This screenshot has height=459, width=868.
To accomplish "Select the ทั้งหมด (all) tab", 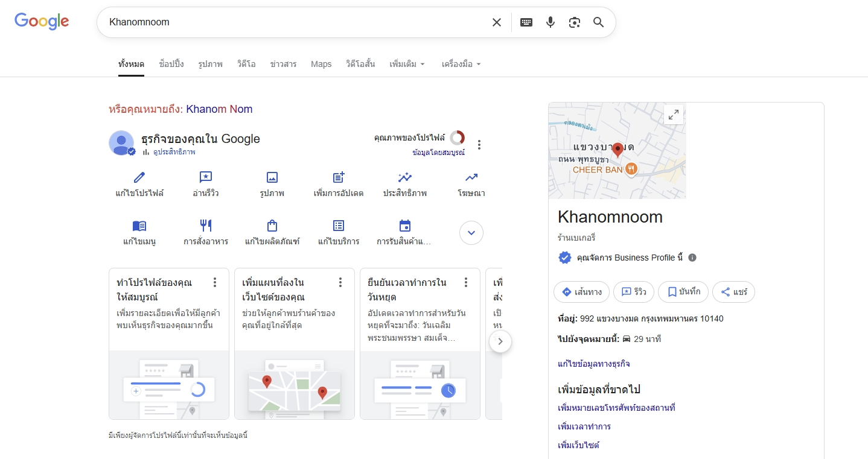I will (x=131, y=64).
